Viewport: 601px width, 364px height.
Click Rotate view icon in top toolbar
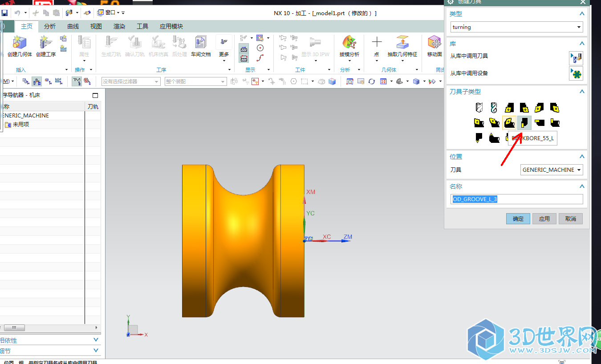click(372, 81)
